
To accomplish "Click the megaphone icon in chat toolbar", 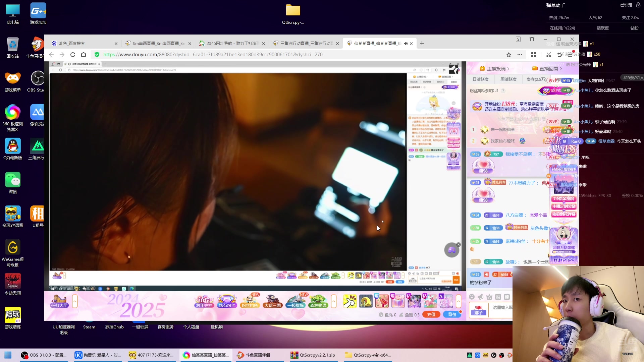I will click(x=481, y=297).
